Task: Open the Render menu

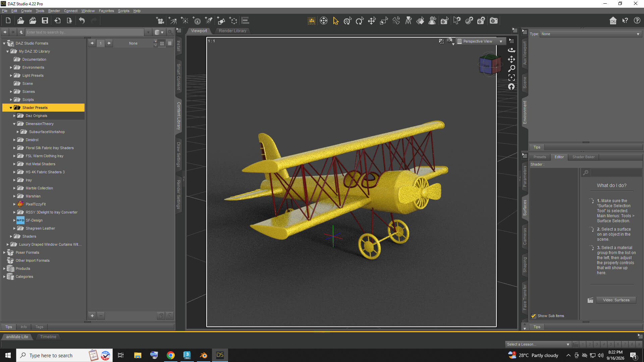Action: click(54, 11)
